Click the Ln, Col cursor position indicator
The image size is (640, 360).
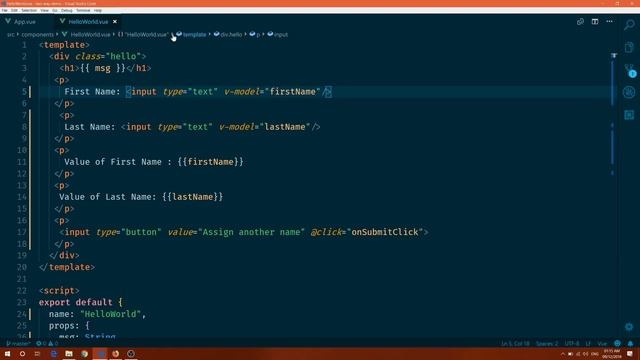pyautogui.click(x=515, y=344)
